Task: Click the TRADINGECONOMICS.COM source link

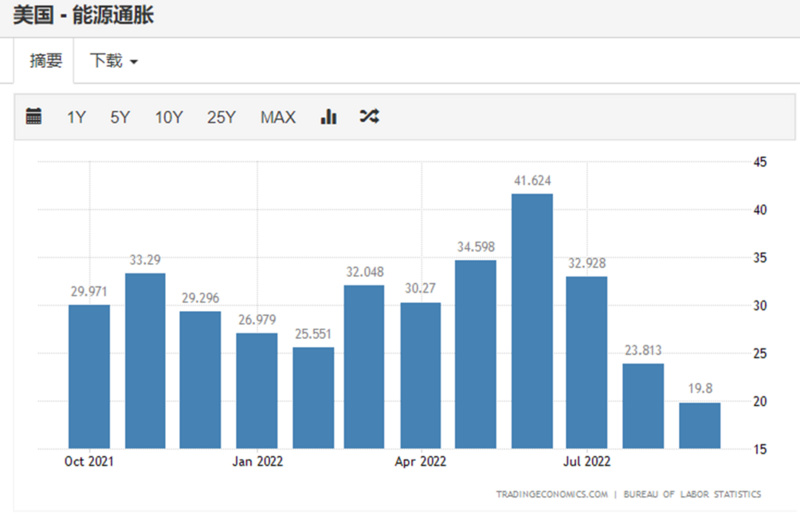Action: click(x=551, y=494)
